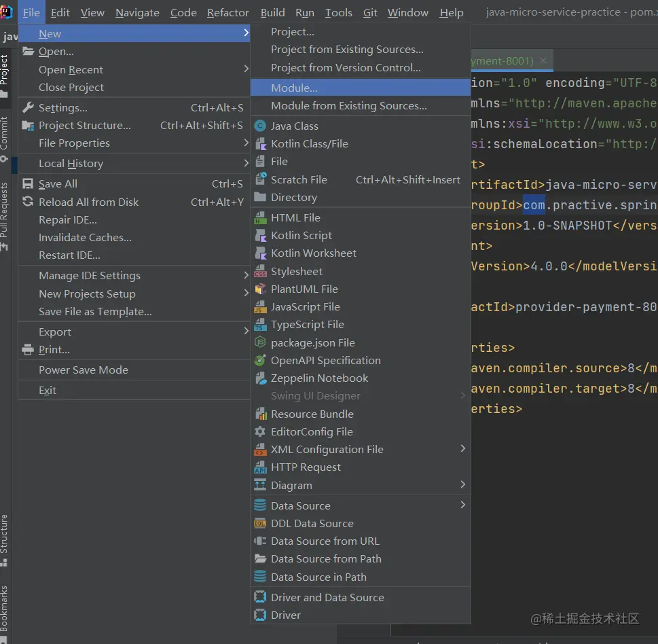Open the Build menu
The width and height of the screenshot is (658, 644).
272,13
